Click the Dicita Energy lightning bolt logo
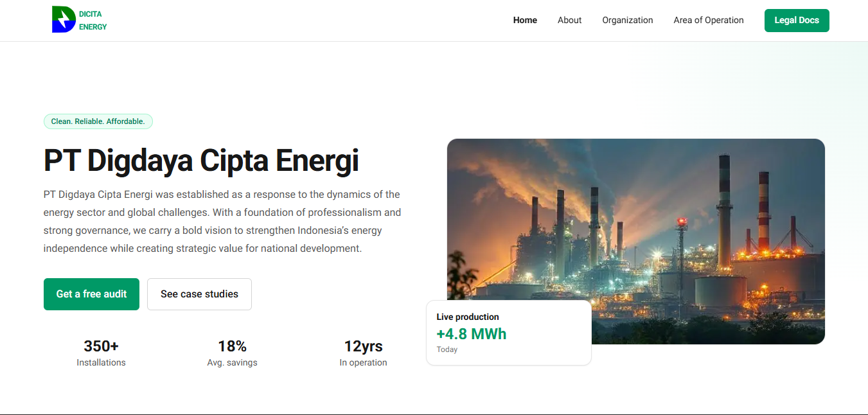Image resolution: width=868 pixels, height=415 pixels. click(x=64, y=20)
